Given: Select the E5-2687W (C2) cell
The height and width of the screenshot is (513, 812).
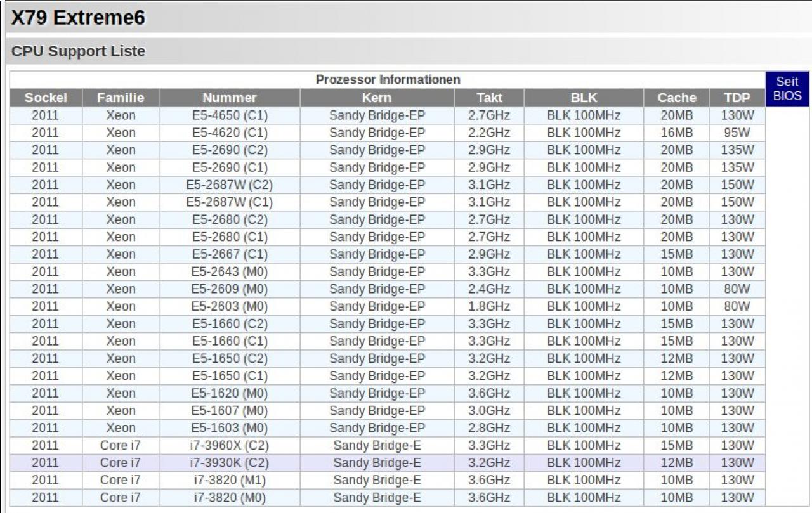Looking at the screenshot, I should [x=230, y=185].
